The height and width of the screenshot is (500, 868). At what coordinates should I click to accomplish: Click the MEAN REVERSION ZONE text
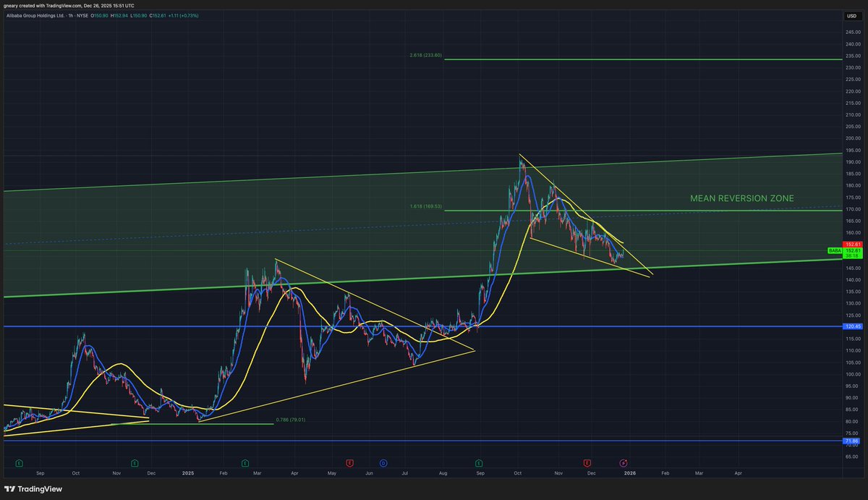click(741, 198)
